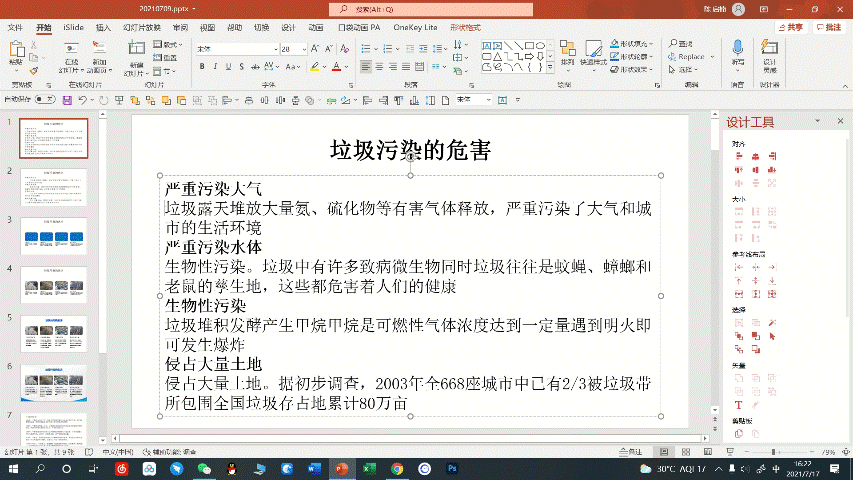Click the Arrange button in drawing group
Image resolution: width=853 pixels, height=480 pixels.
tap(567, 57)
